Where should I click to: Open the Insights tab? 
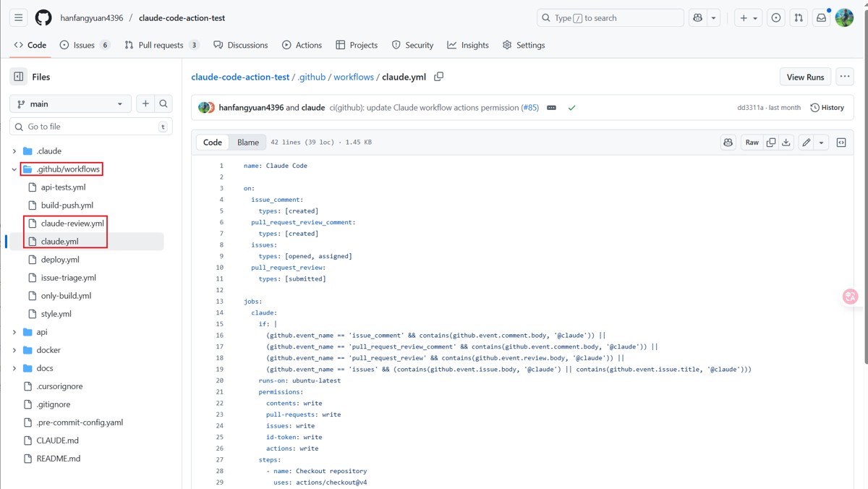(x=468, y=45)
